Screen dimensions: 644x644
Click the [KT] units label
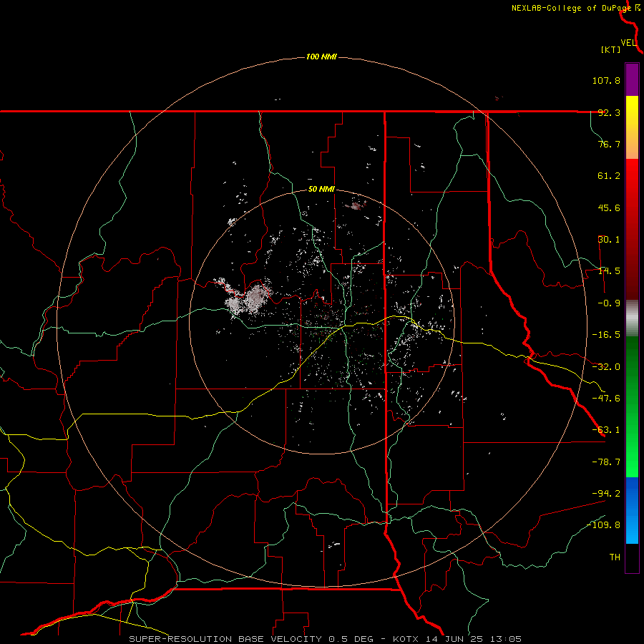click(x=610, y=49)
